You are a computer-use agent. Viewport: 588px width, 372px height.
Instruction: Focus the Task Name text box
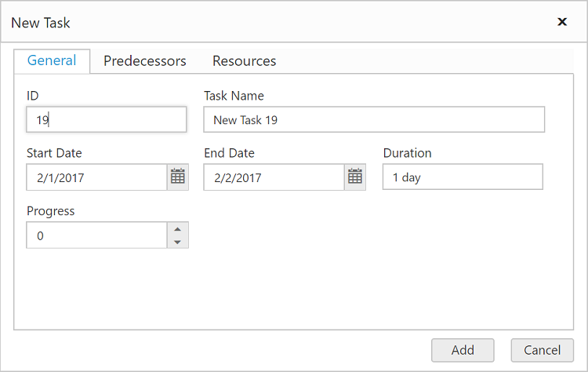point(374,120)
